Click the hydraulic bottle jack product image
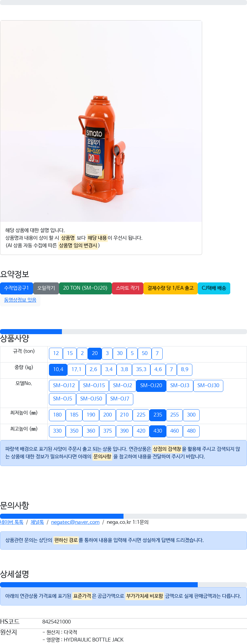The image size is (247, 644). (101, 121)
